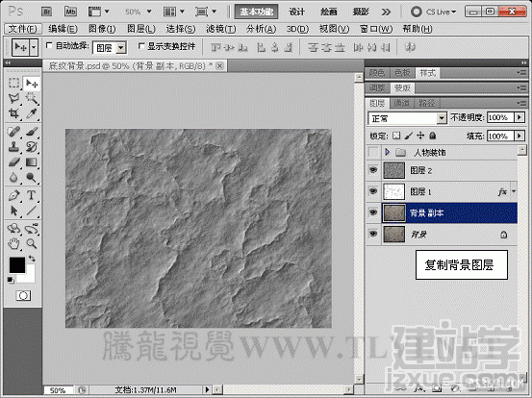
Task: Open the blend mode 正常 dropdown
Action: (407, 118)
